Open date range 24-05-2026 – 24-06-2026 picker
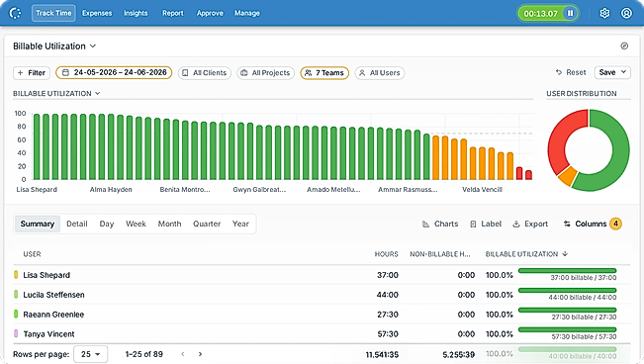Viewport: 644px width, 364px height. pos(114,73)
